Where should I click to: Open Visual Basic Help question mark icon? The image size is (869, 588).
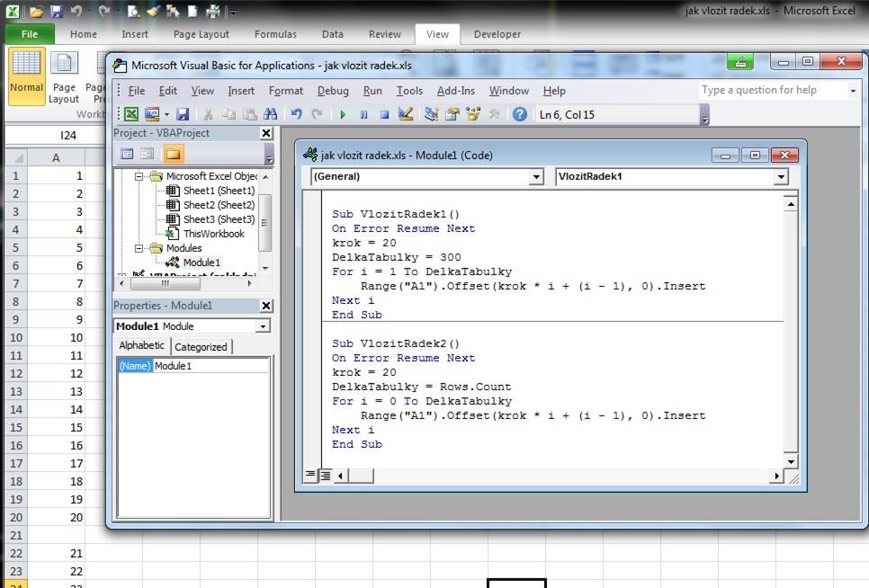[x=519, y=114]
